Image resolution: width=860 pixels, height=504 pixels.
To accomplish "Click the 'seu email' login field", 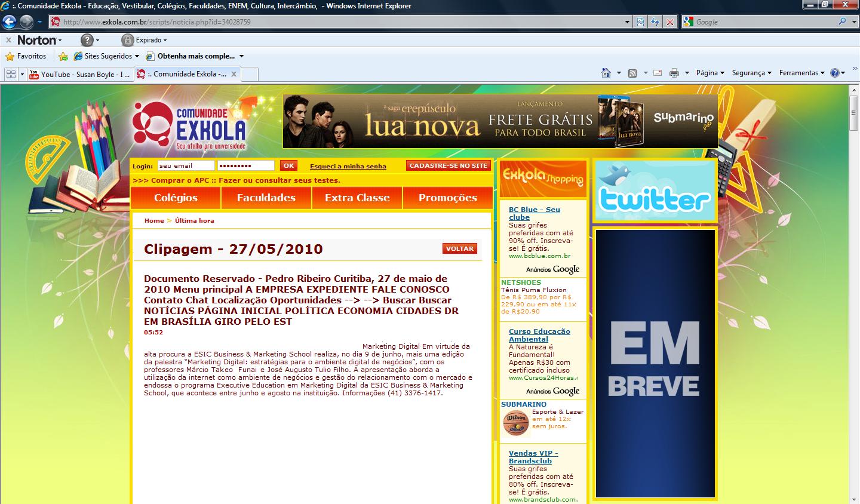I will [x=186, y=165].
